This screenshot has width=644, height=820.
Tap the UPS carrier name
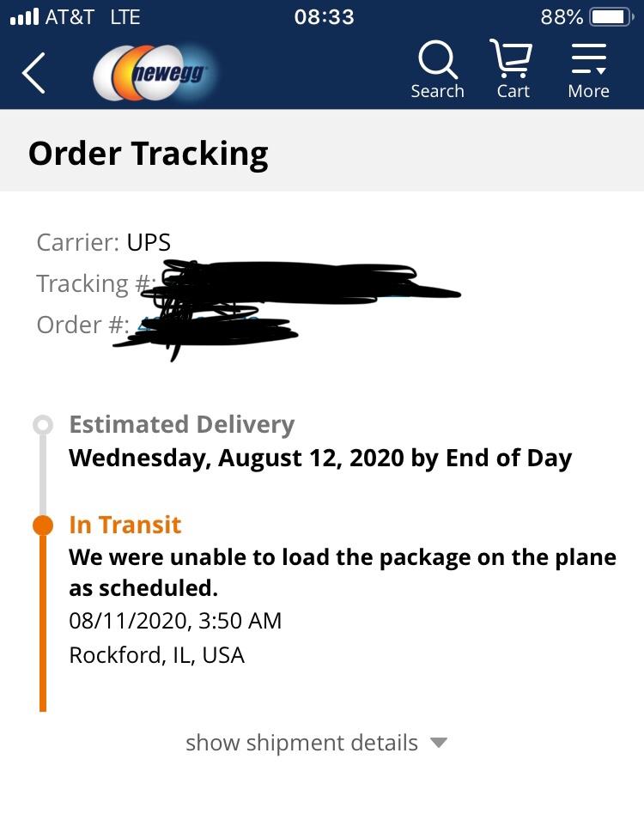pyautogui.click(x=149, y=242)
